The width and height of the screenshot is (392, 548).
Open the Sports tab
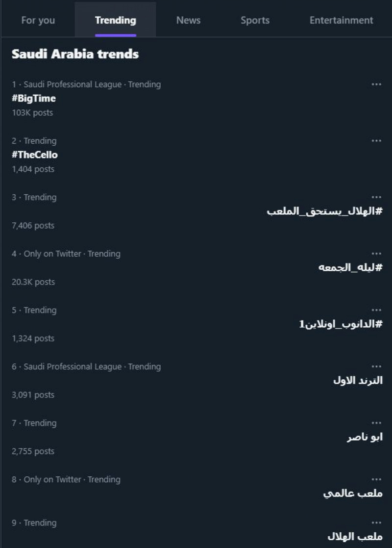point(255,20)
